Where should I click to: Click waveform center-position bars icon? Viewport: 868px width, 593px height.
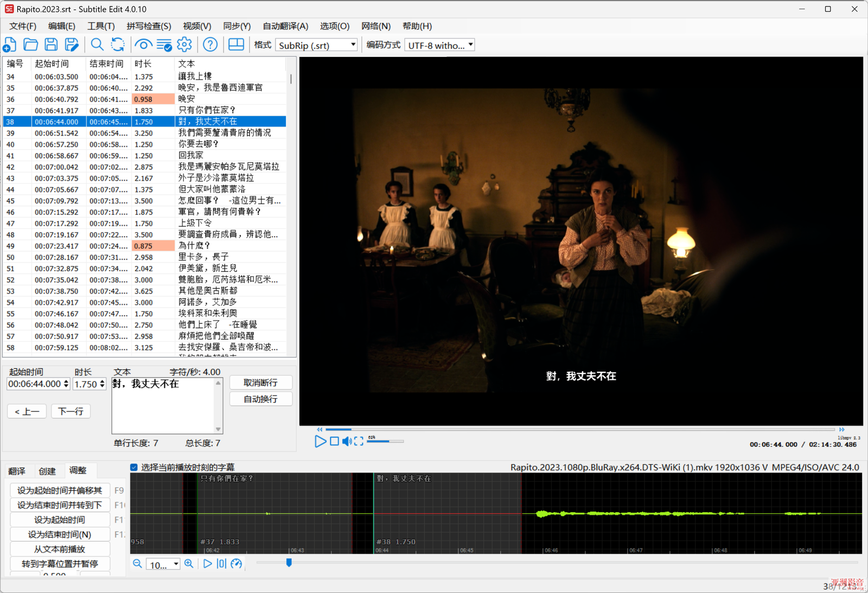[221, 564]
